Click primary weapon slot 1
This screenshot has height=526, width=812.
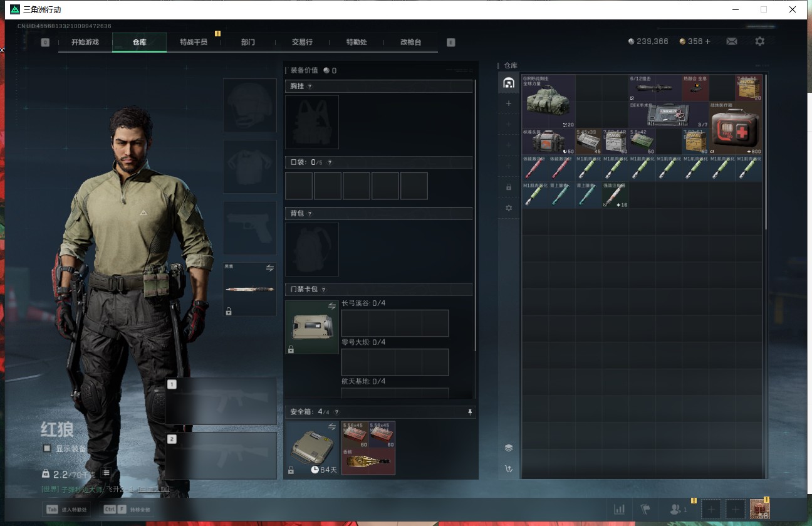221,401
